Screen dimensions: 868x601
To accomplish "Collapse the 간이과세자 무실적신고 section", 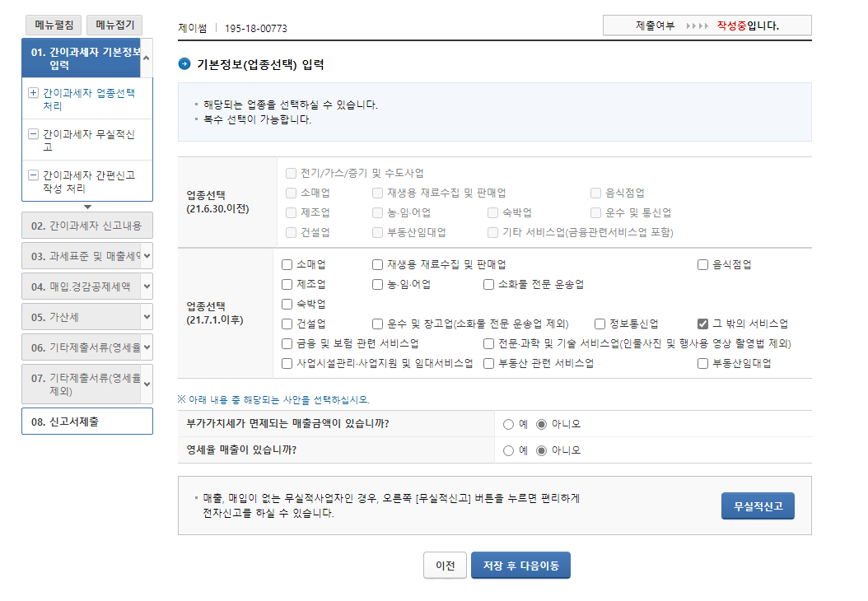I will coord(33,134).
